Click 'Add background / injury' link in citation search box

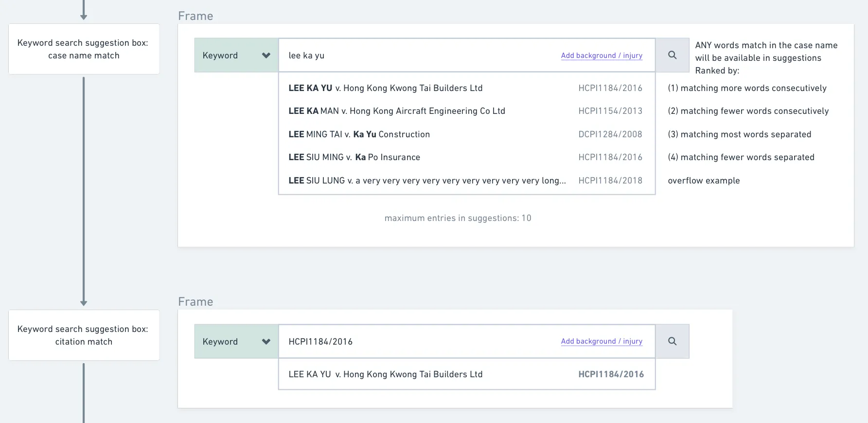602,341
